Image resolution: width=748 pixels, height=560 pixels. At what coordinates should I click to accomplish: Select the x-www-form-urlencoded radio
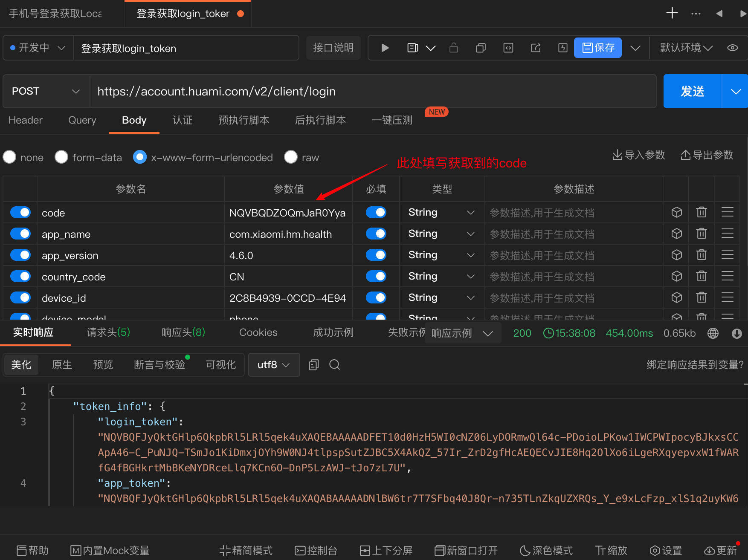pyautogui.click(x=140, y=157)
